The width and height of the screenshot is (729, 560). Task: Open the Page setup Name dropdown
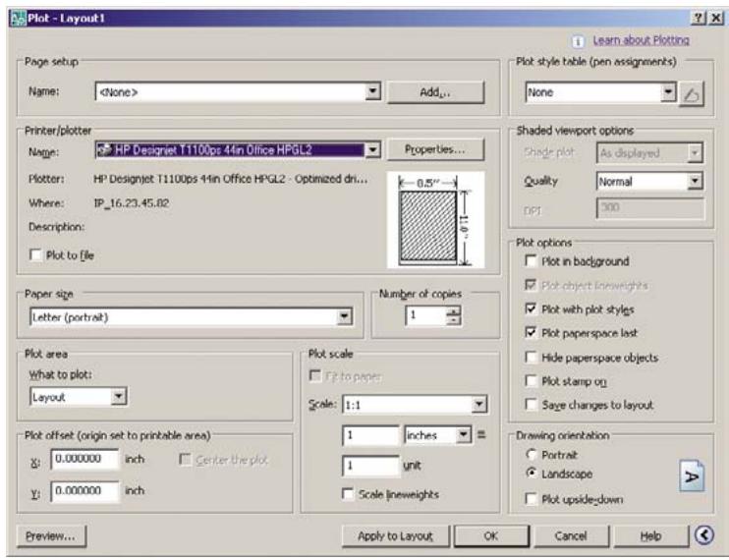pos(372,91)
